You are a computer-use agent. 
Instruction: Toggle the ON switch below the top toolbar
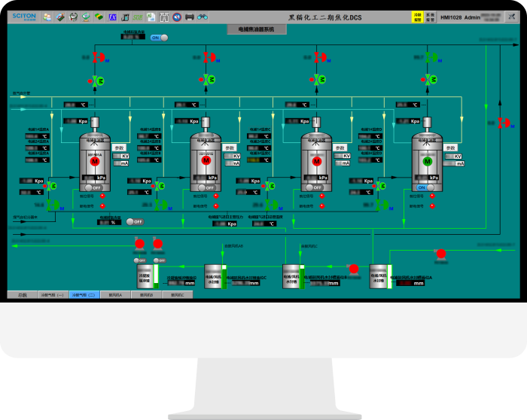coord(159,38)
